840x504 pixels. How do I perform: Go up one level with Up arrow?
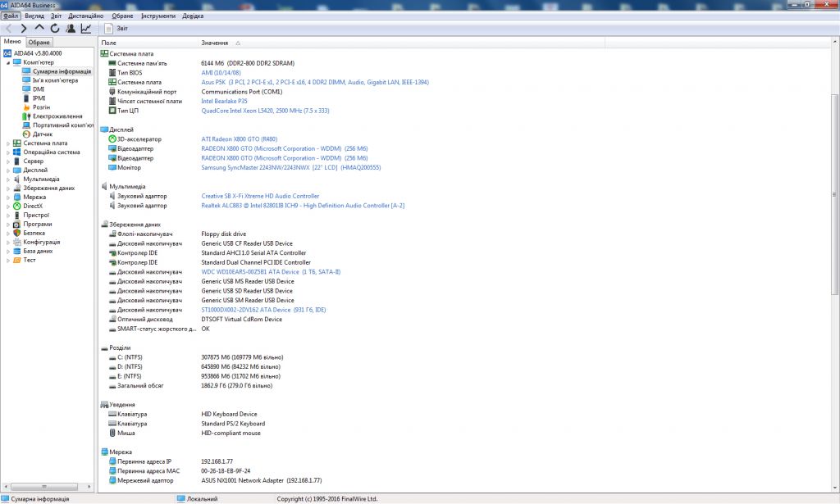click(39, 28)
